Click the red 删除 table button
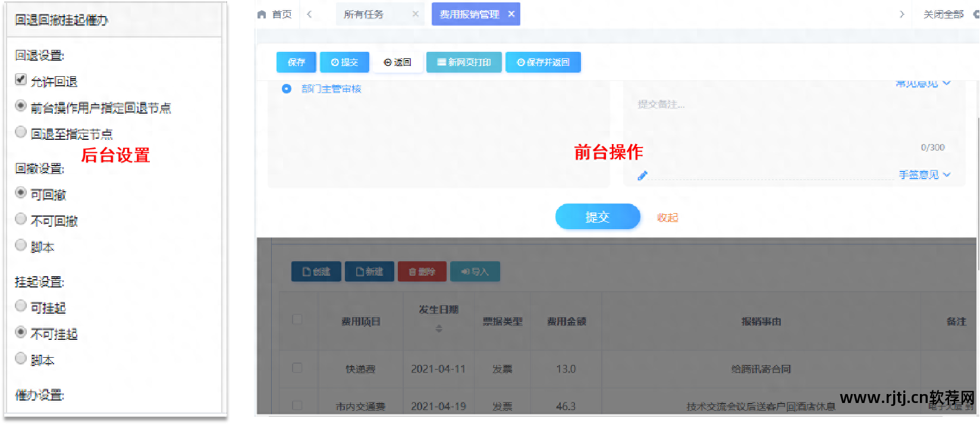 422,271
